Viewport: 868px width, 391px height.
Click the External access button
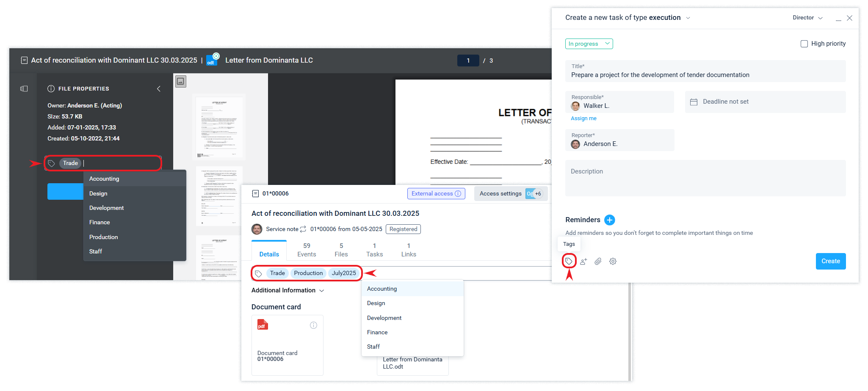click(436, 193)
